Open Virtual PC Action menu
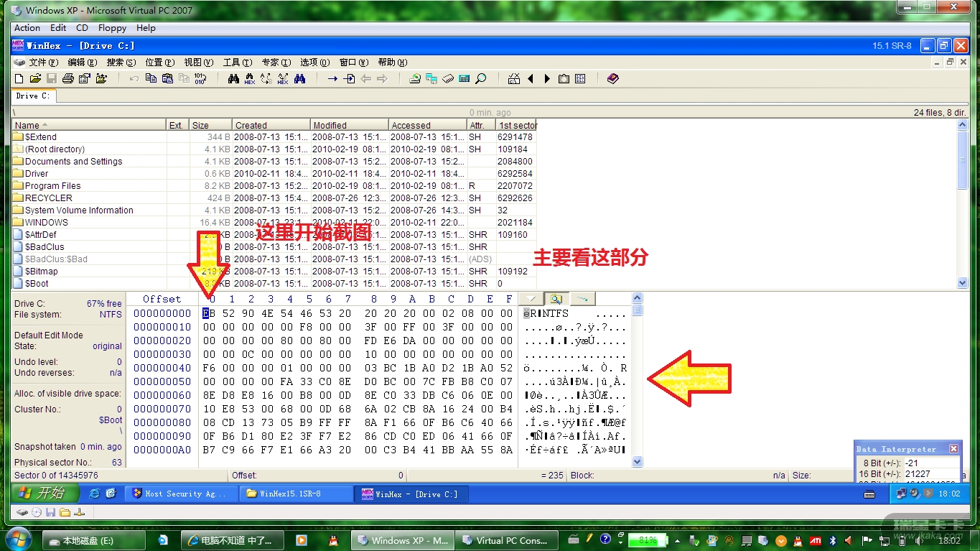 (x=27, y=28)
